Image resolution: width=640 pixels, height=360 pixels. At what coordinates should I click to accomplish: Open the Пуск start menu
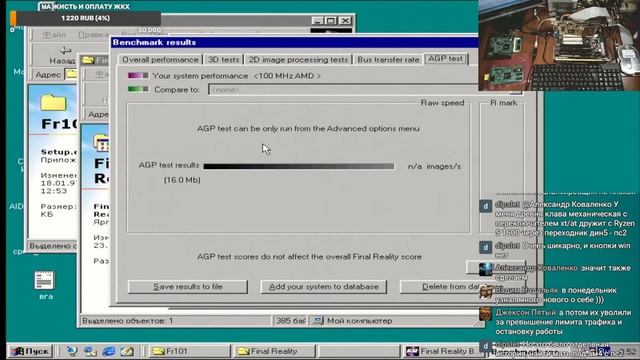pos(31,351)
